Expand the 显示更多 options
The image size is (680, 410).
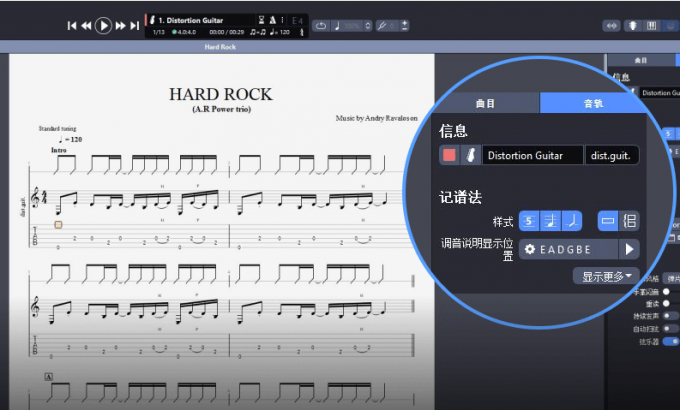tap(606, 276)
